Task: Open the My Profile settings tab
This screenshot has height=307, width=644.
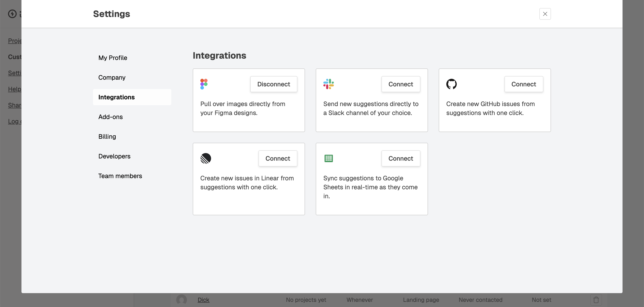Action: tap(112, 58)
